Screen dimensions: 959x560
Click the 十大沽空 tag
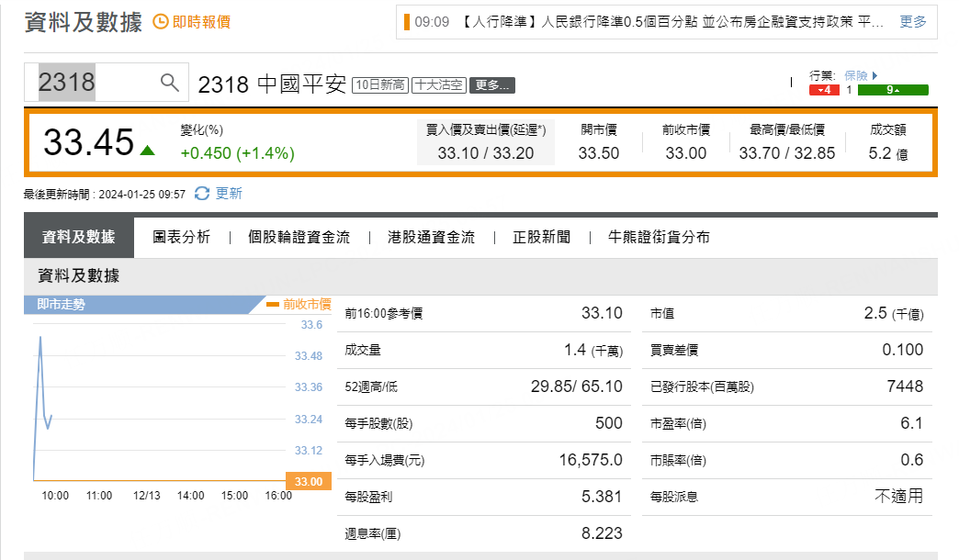[x=439, y=85]
